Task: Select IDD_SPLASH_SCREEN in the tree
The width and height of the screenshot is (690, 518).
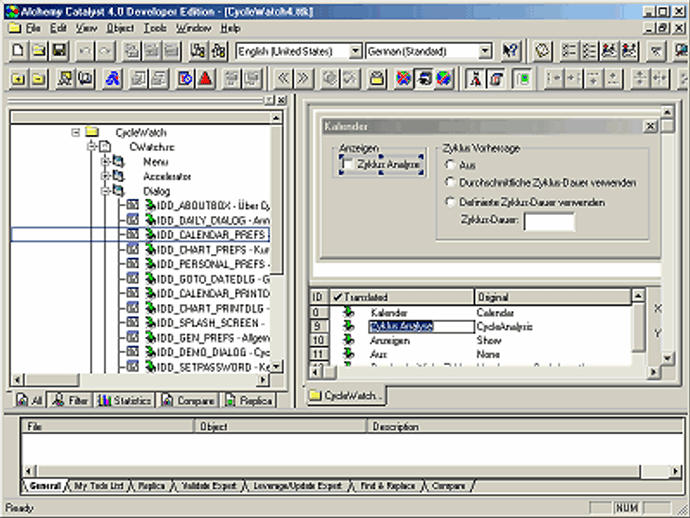Action: 210,323
